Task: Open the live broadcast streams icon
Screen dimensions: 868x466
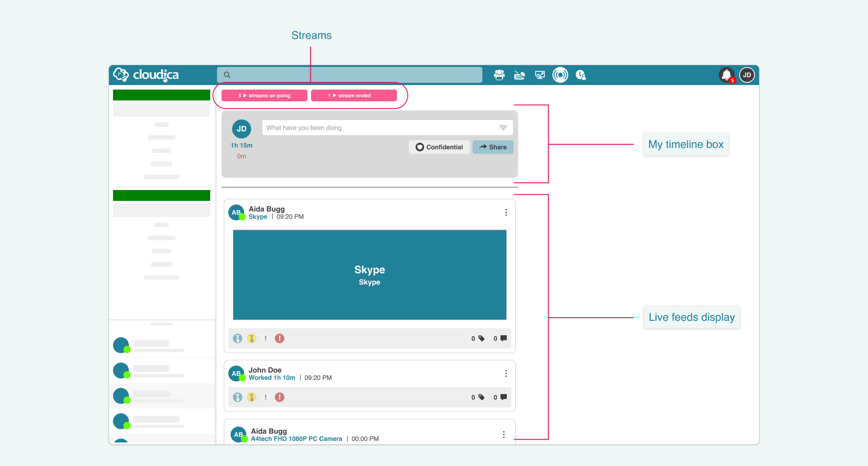Action: (560, 75)
